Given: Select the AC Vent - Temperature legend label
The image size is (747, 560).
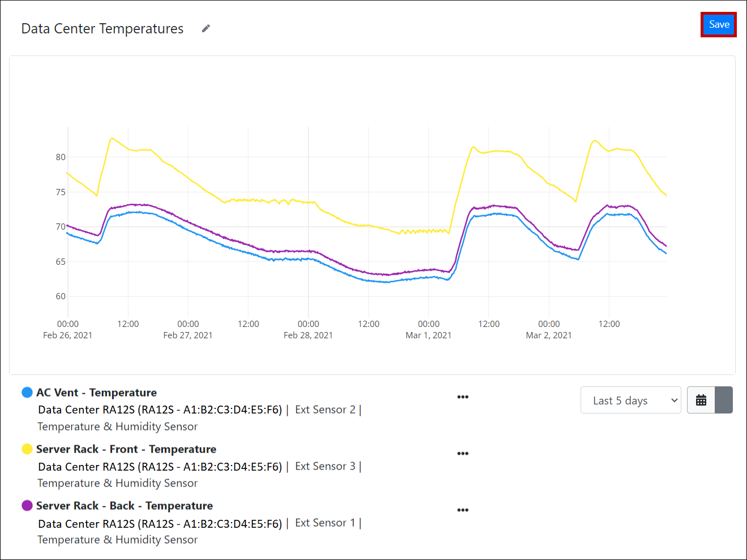Looking at the screenshot, I should [x=96, y=393].
